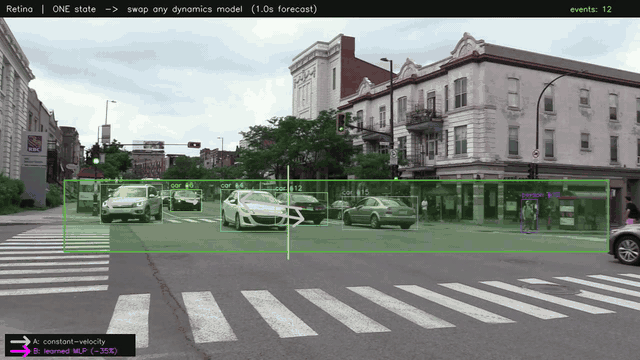The image size is (640, 360).
Task: Select the silver SUV bounding box
Action: [x=131, y=203]
